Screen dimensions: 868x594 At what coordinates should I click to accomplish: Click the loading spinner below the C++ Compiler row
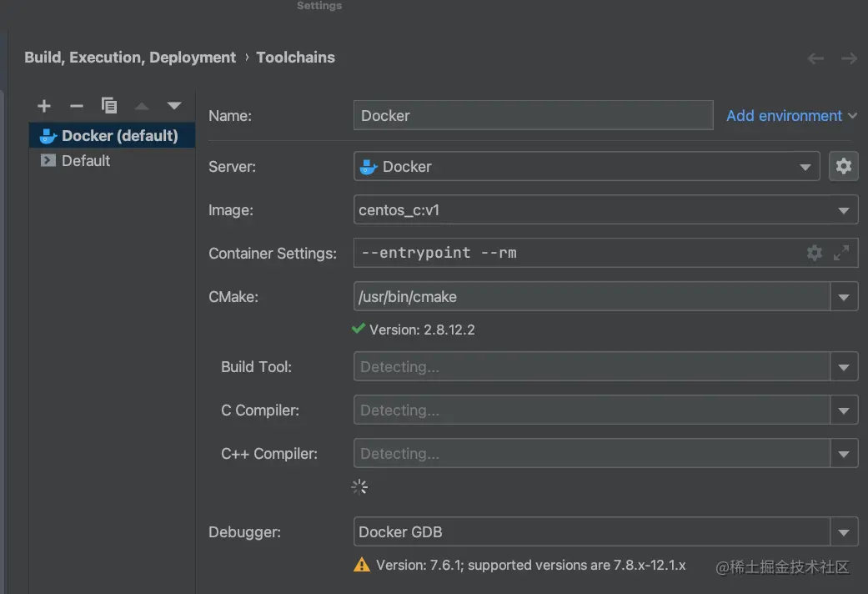coord(359,487)
